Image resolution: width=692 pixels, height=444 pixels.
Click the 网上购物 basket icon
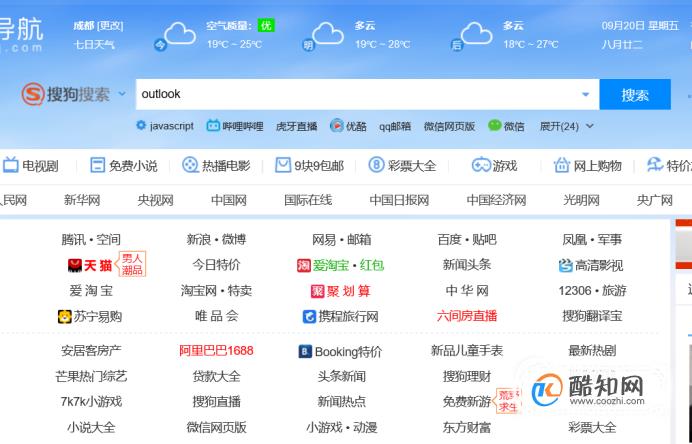(562, 165)
